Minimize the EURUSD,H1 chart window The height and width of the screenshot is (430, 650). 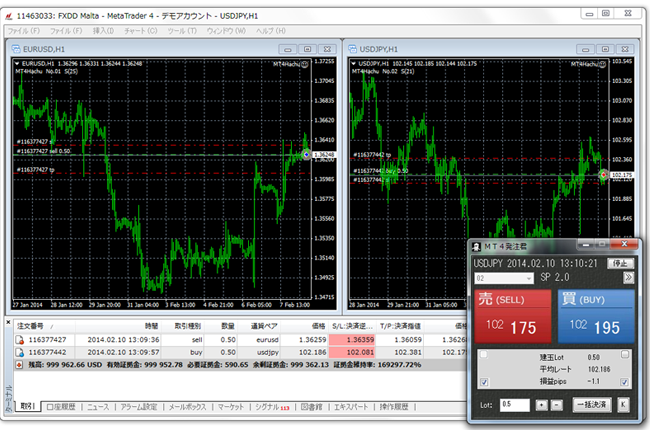(288, 49)
